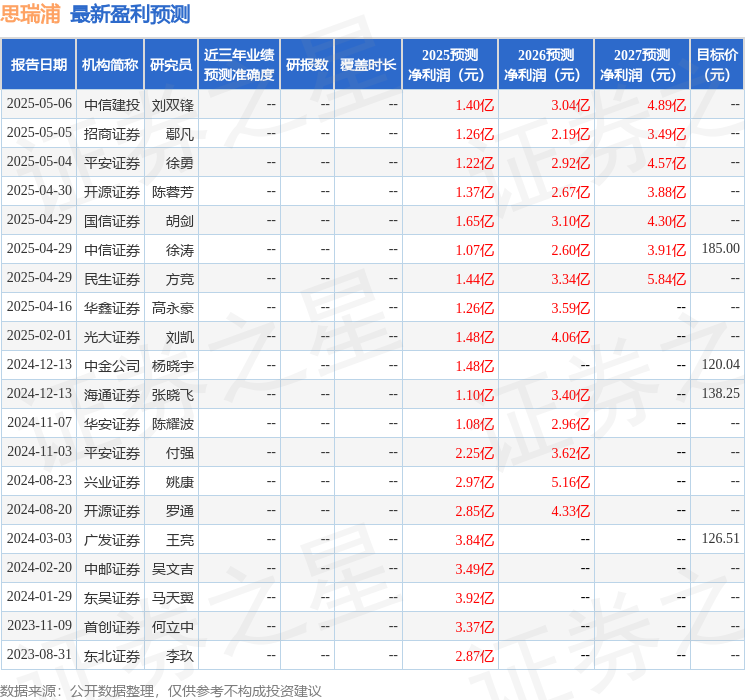The width and height of the screenshot is (745, 700).
Task: Select the date 2024-08-20 cell
Action: point(39,510)
